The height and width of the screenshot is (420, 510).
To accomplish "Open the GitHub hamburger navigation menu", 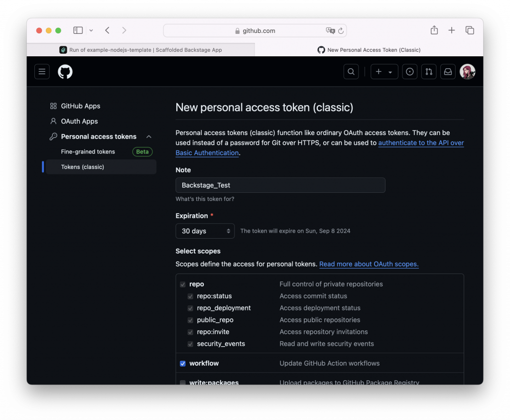I will pyautogui.click(x=42, y=72).
